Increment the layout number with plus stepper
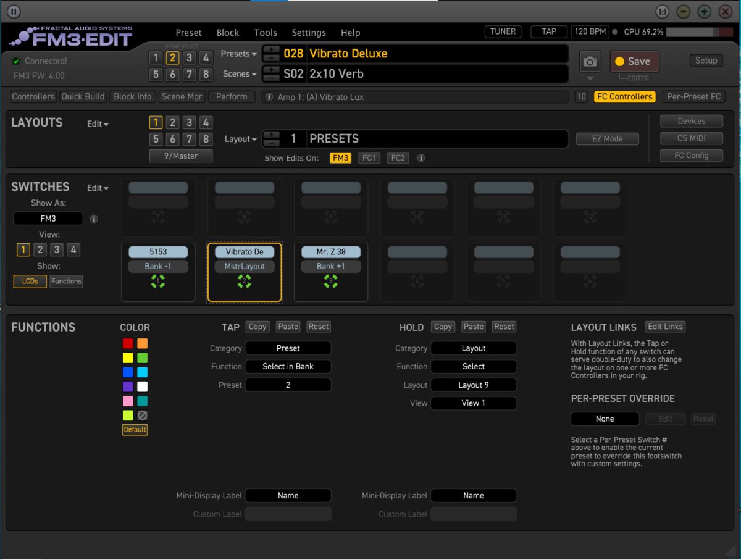 (x=272, y=135)
